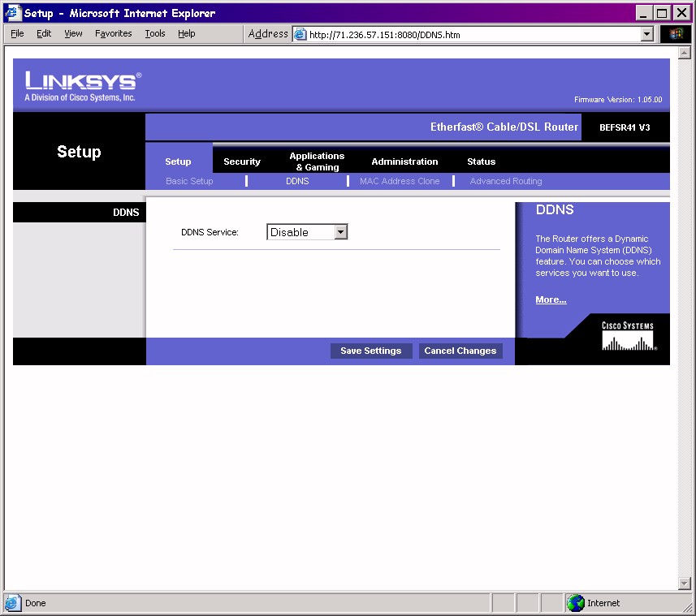Switch to the Security tab

point(242,162)
